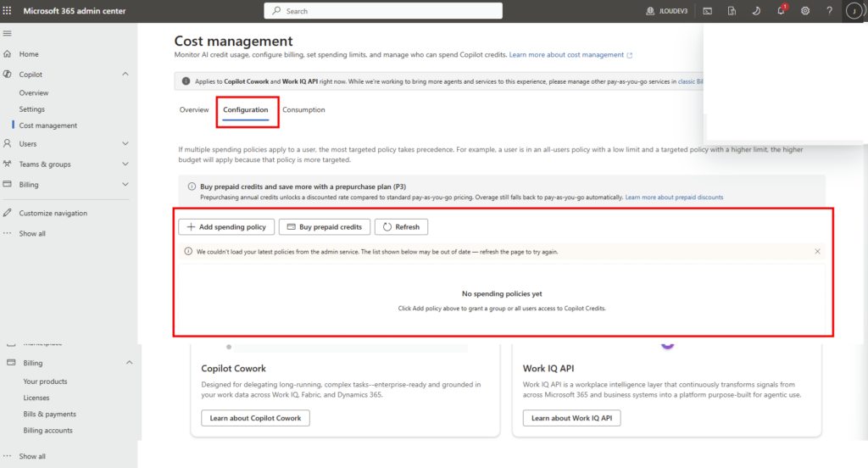The height and width of the screenshot is (468, 868).
Task: Open Copilot Settings nav item
Action: [32, 109]
